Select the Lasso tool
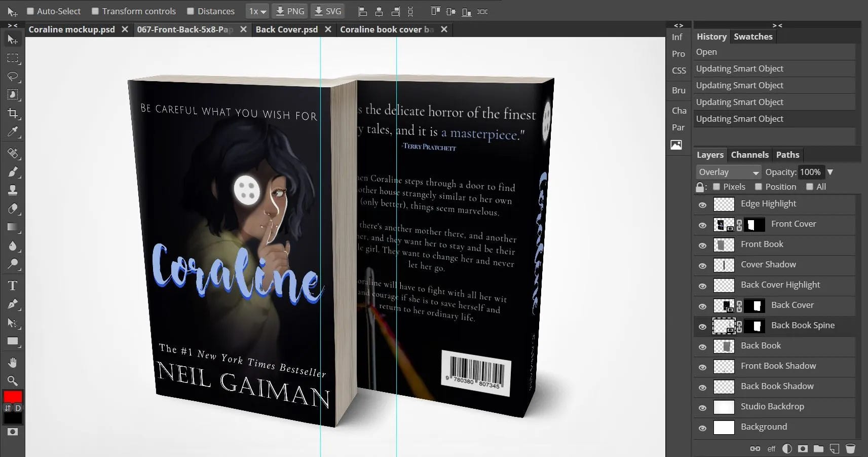 (13, 77)
